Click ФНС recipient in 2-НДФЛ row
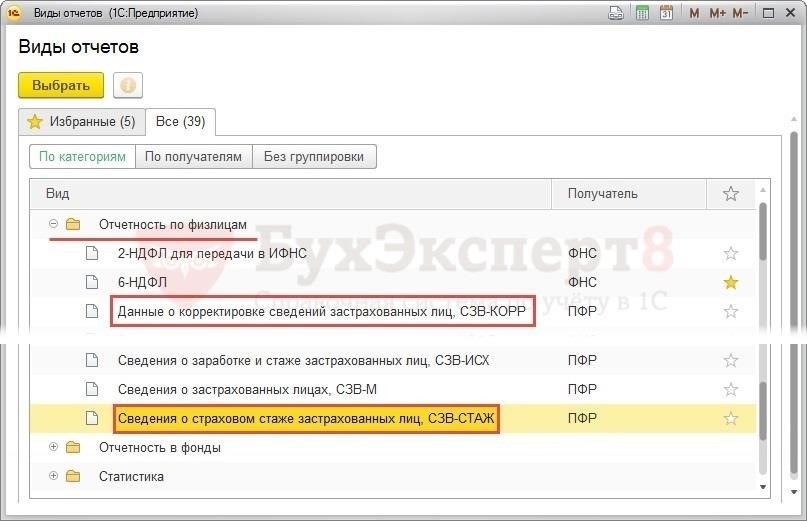 [x=582, y=253]
